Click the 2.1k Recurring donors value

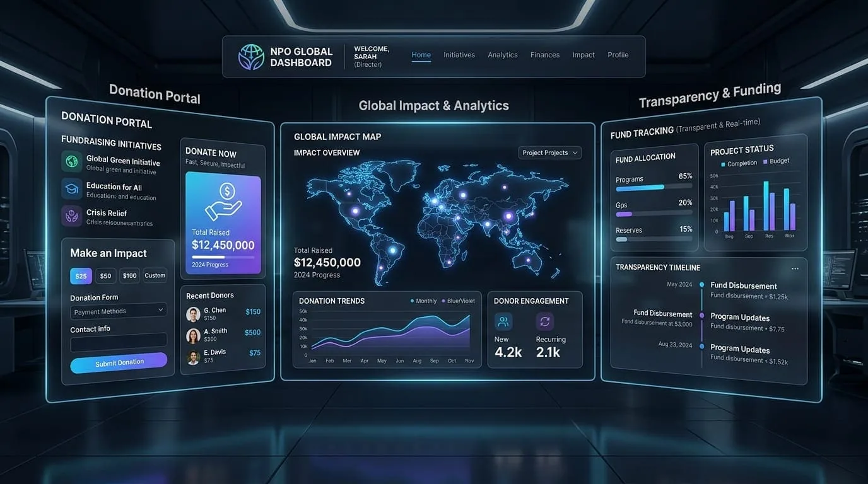click(548, 352)
